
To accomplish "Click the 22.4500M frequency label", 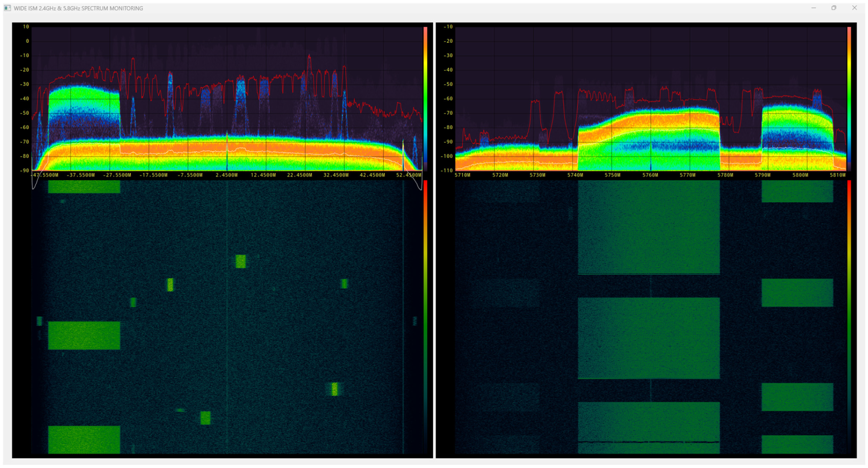I will [299, 175].
